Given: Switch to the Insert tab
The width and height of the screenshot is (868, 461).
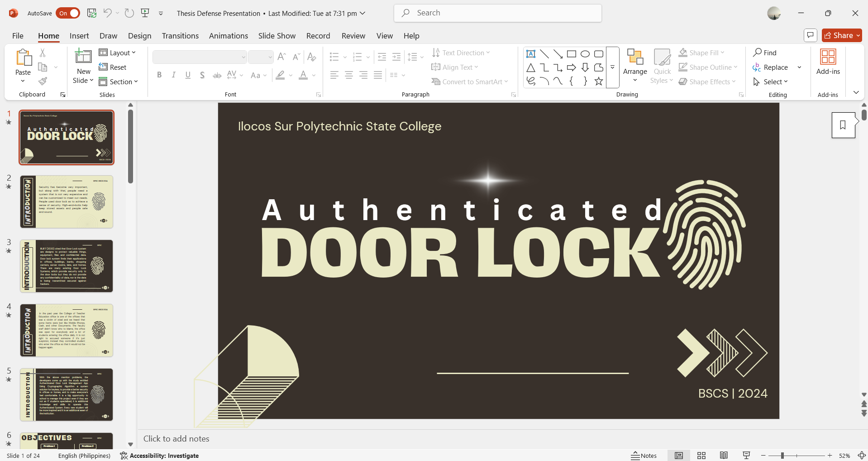Looking at the screenshot, I should point(79,36).
